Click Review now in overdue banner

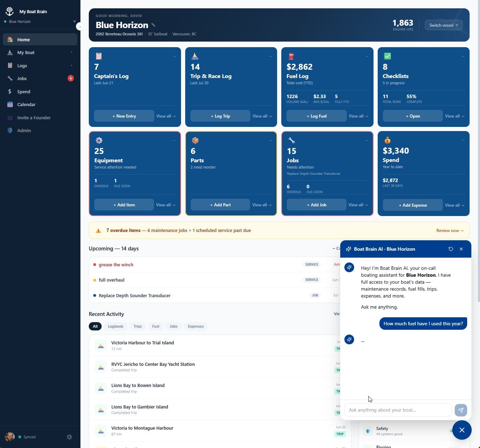pyautogui.click(x=450, y=231)
